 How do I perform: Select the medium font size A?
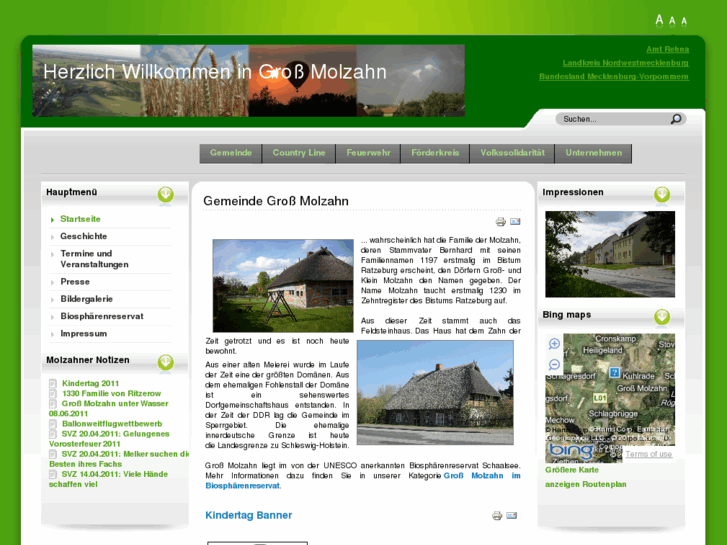(672, 21)
